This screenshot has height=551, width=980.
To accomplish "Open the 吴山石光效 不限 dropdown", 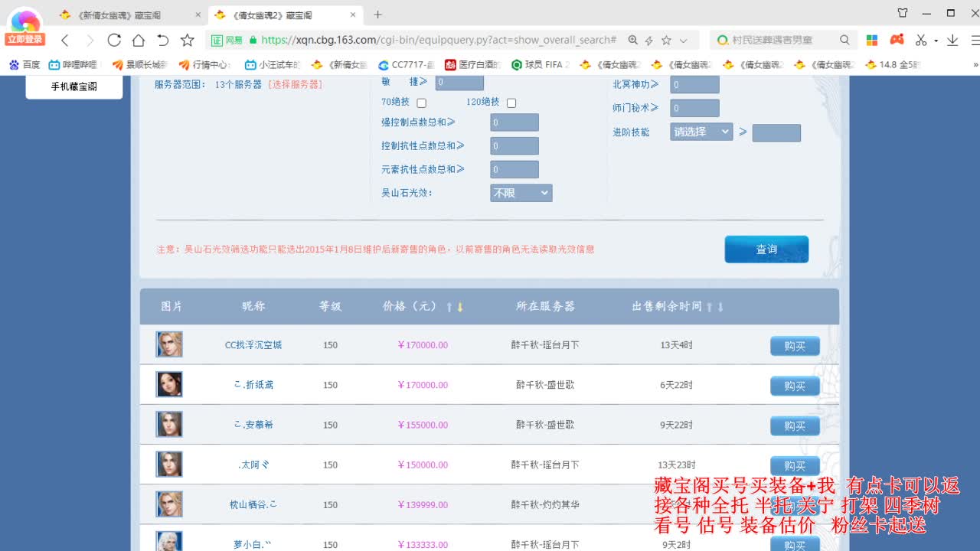I will point(521,193).
